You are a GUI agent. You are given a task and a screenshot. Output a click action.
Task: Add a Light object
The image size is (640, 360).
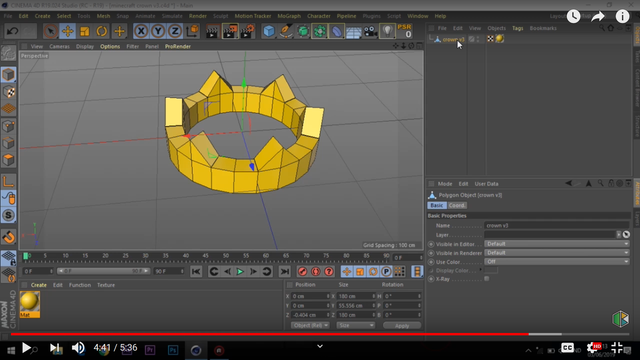387,31
